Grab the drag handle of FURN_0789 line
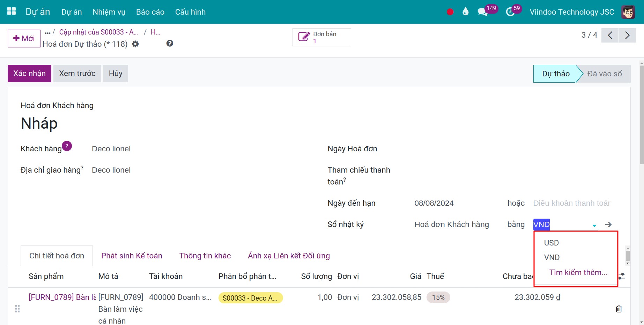Viewport: 644px width, 325px height. 17,309
